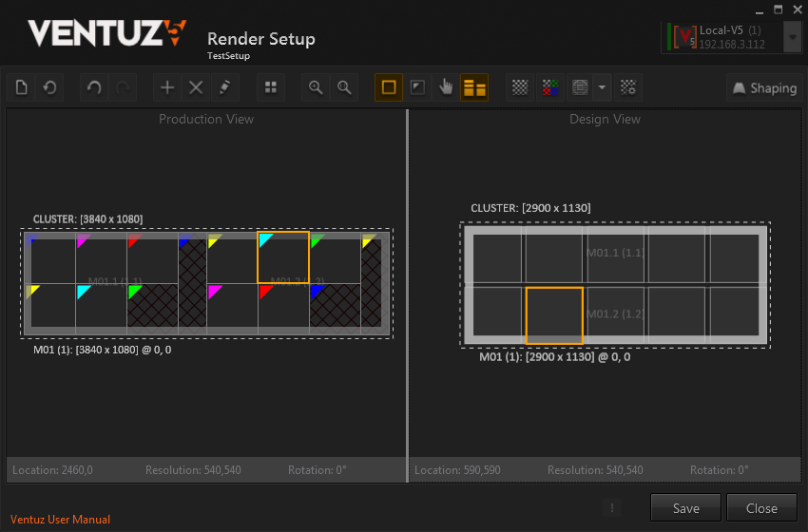Open the four-square grid layout tool
This screenshot has width=808, height=532.
point(271,87)
